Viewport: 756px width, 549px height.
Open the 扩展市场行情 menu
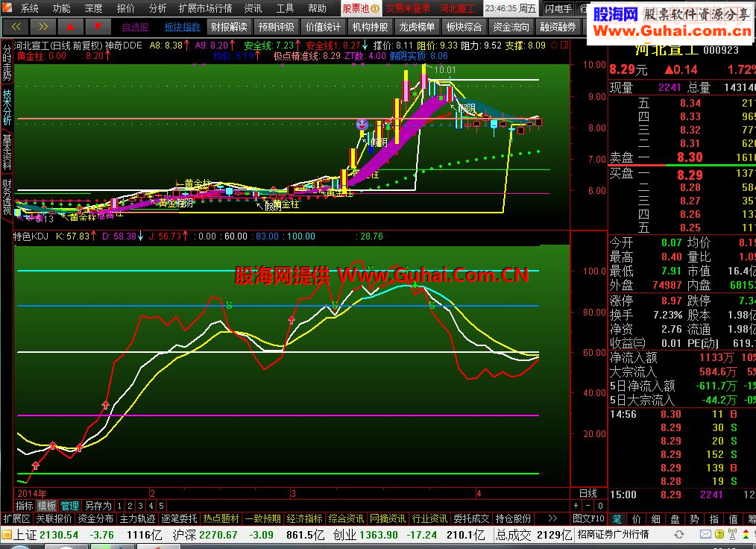(205, 8)
